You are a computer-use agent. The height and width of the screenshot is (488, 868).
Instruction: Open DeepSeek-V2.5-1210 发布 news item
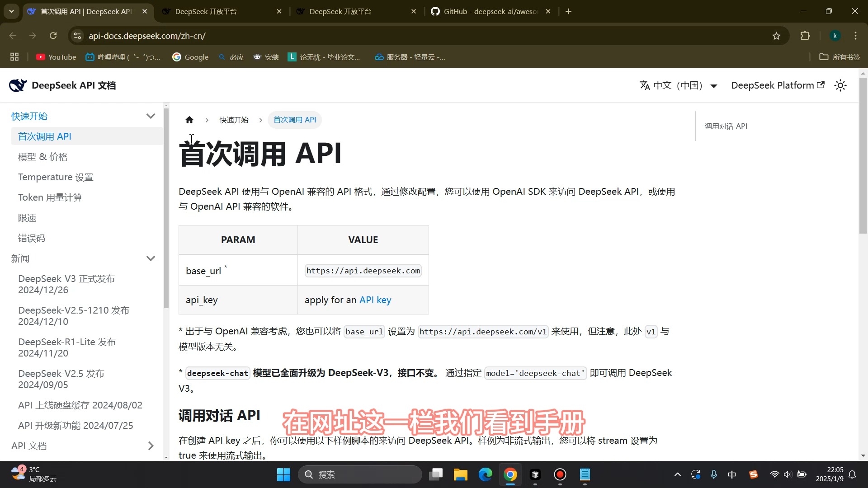tap(74, 316)
